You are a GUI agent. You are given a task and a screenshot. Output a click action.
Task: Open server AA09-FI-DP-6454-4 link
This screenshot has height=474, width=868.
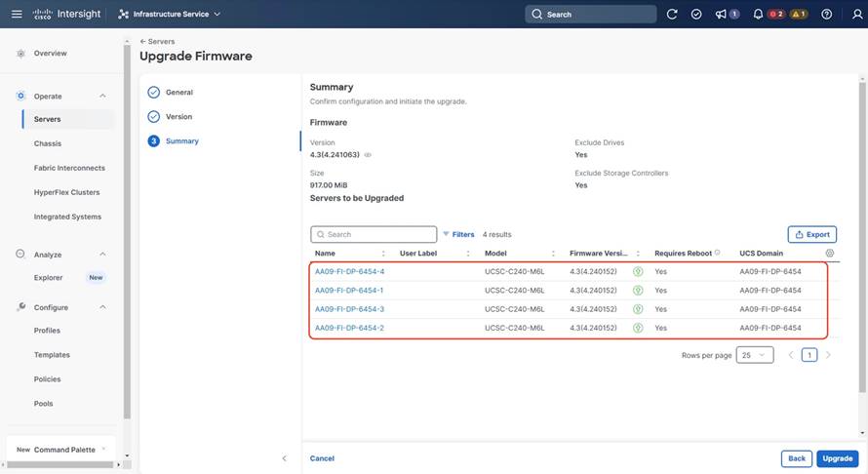click(349, 271)
